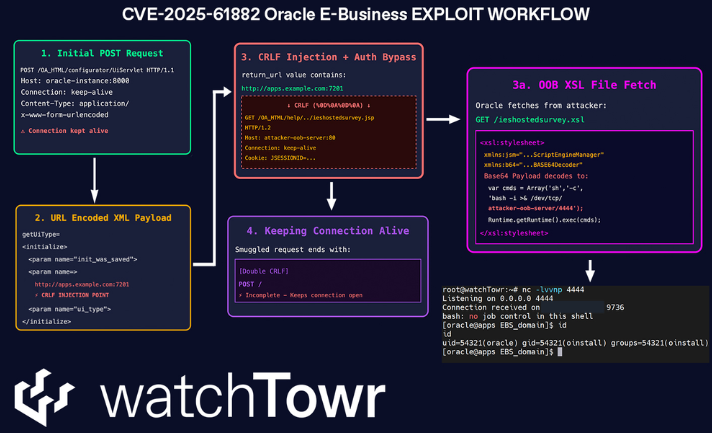Click the "x-www-form-urlencoded" line
This screenshot has height=433, width=712.
click(x=64, y=115)
